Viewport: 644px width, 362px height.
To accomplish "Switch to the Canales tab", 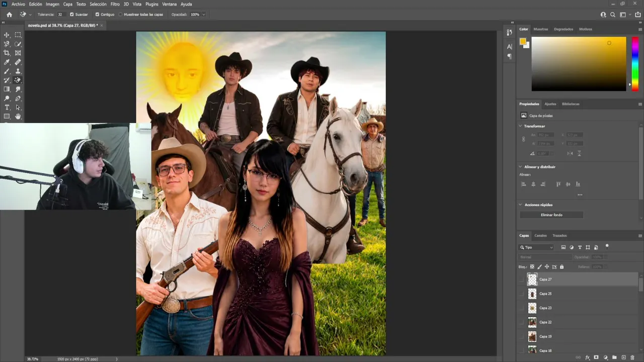I will coord(540,235).
